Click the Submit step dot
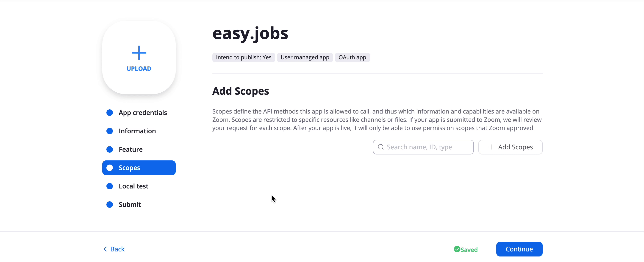The image size is (644, 262). pos(109,204)
